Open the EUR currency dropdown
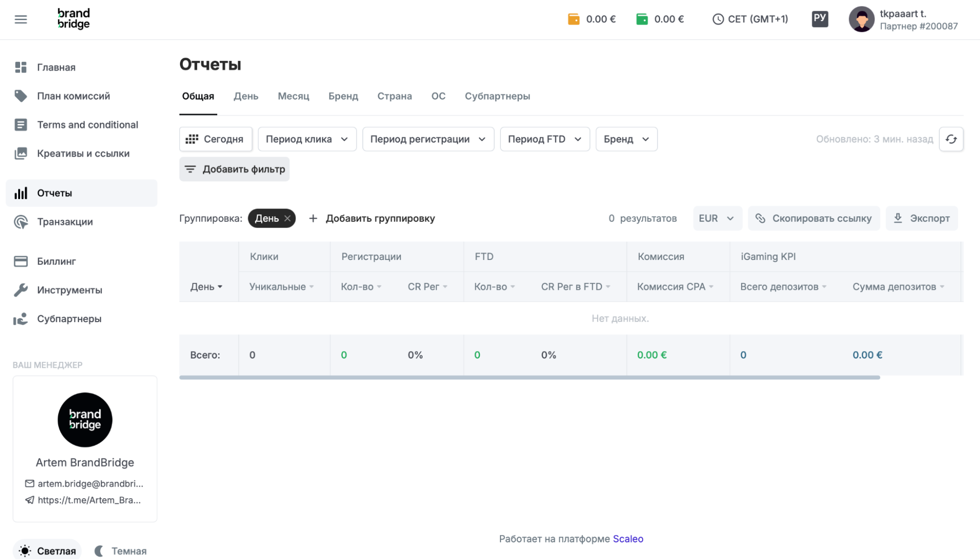 (x=717, y=218)
